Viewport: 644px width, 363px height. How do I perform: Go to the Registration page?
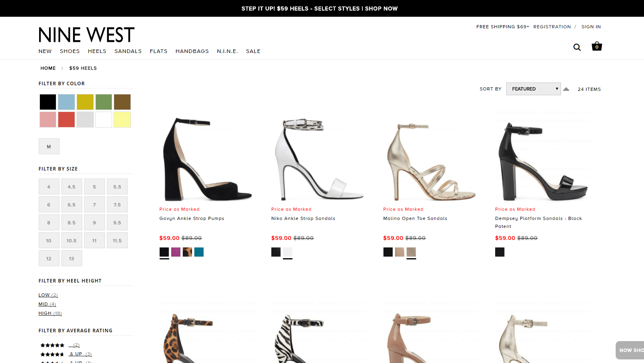pyautogui.click(x=552, y=27)
